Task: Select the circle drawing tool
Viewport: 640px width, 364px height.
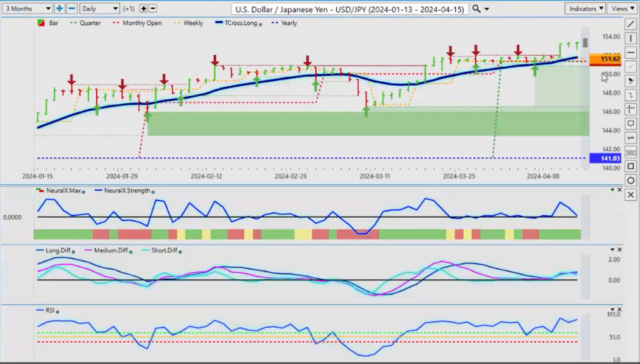Action: pyautogui.click(x=631, y=180)
